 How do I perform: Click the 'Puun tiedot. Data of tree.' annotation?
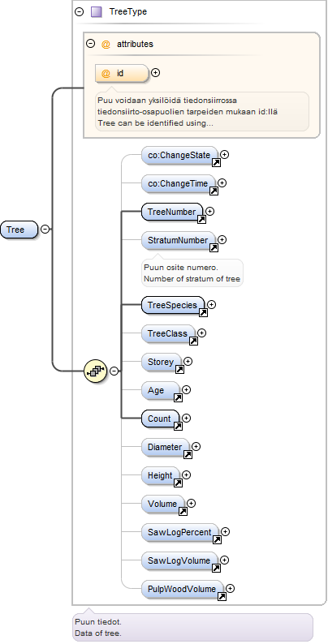(192, 628)
